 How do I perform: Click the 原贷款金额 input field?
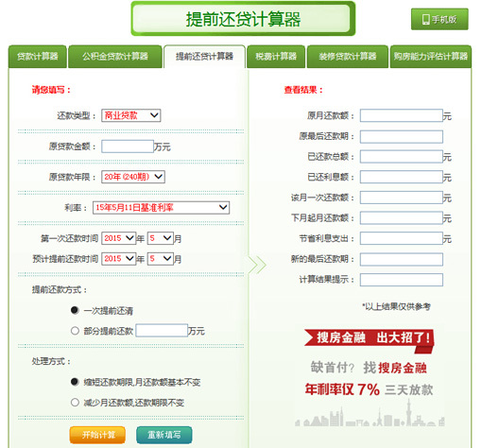click(x=128, y=146)
